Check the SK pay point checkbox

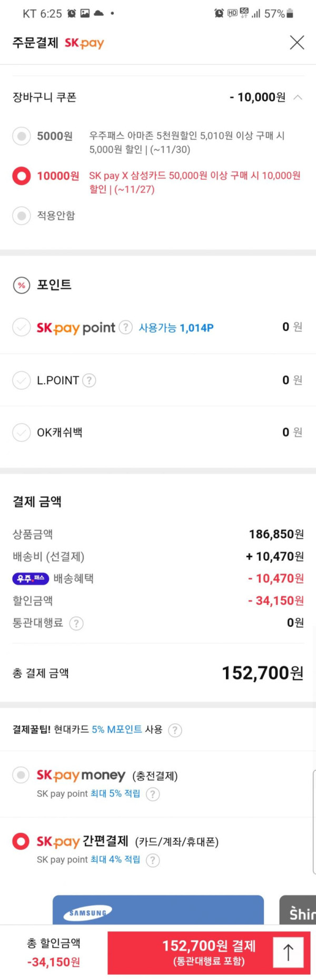(22, 327)
